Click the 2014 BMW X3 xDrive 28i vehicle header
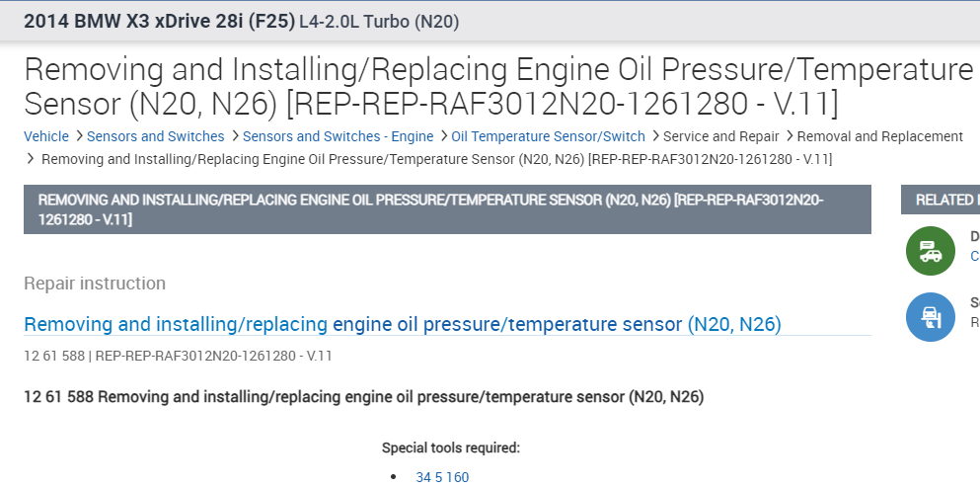 [x=159, y=21]
